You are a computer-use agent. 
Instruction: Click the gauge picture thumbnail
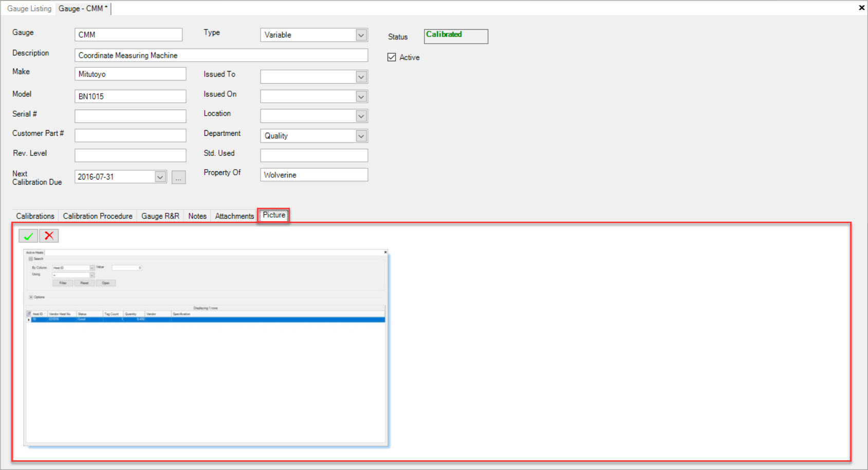[206, 347]
